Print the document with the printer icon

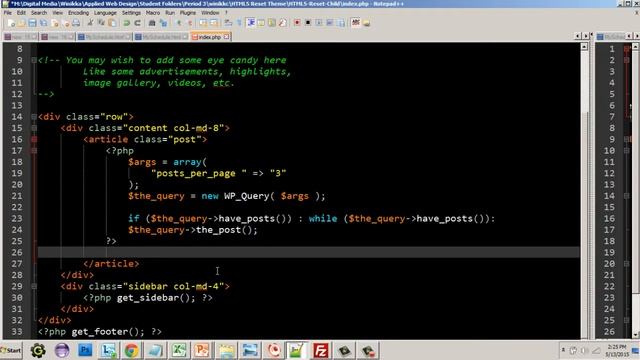[x=76, y=23]
